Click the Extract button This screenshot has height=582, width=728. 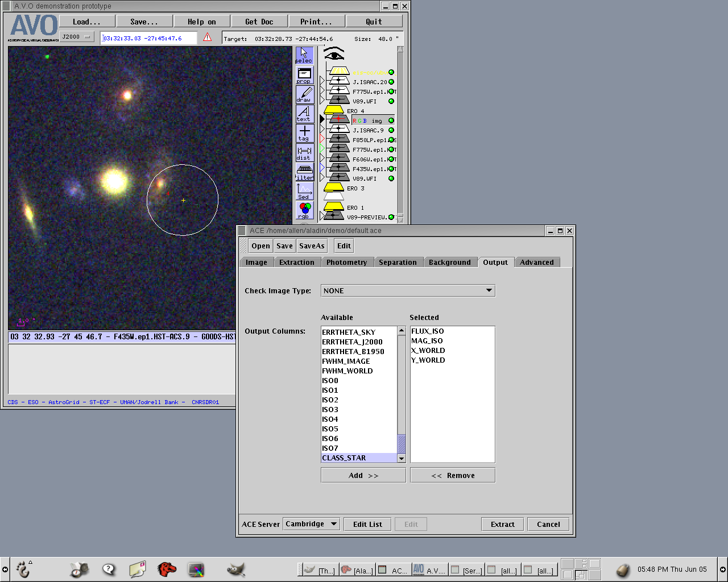tap(502, 524)
